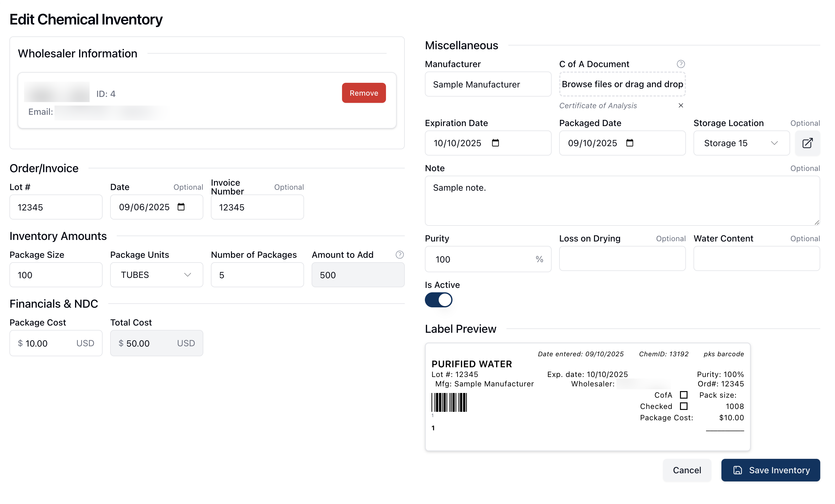The width and height of the screenshot is (835, 504).
Task: Click Browse files or drag and drop
Action: click(x=622, y=84)
